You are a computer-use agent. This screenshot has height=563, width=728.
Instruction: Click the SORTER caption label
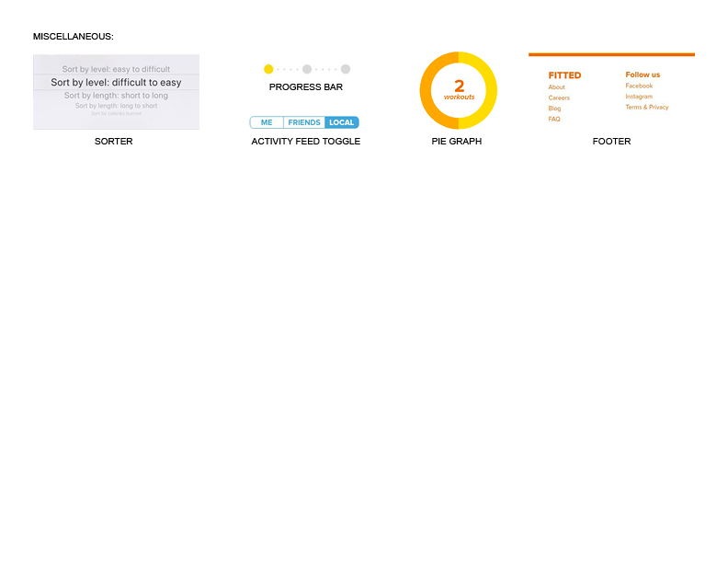114,142
